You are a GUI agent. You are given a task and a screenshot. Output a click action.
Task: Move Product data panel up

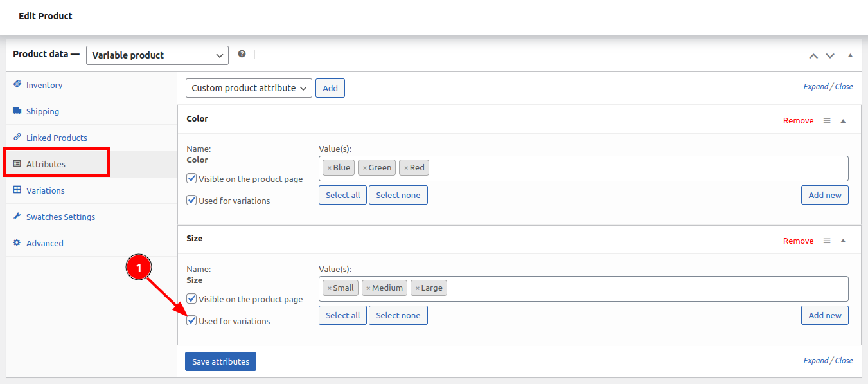[813, 56]
